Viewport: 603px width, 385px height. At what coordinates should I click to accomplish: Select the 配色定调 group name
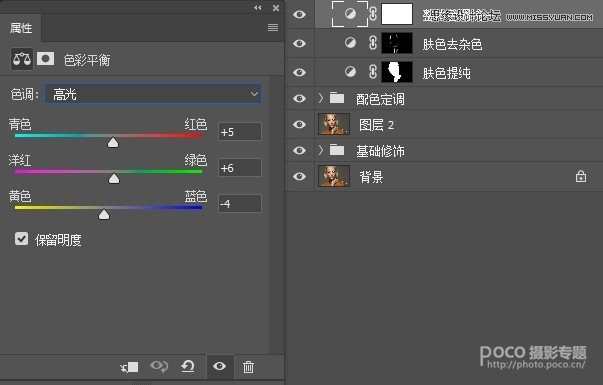[380, 99]
